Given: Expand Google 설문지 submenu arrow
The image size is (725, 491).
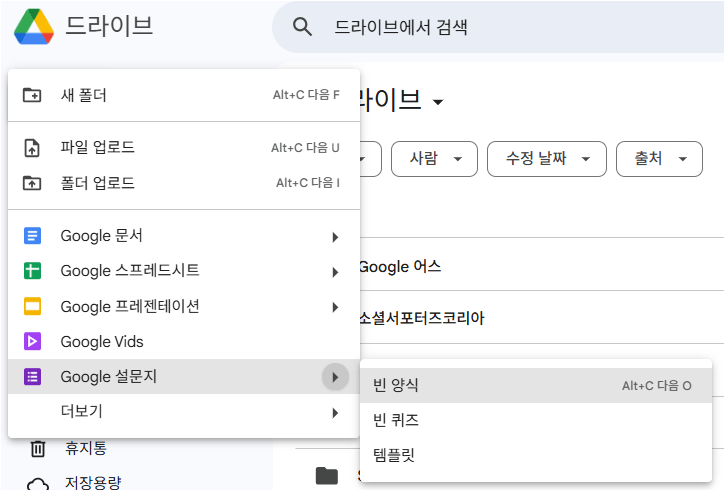Looking at the screenshot, I should (335, 377).
